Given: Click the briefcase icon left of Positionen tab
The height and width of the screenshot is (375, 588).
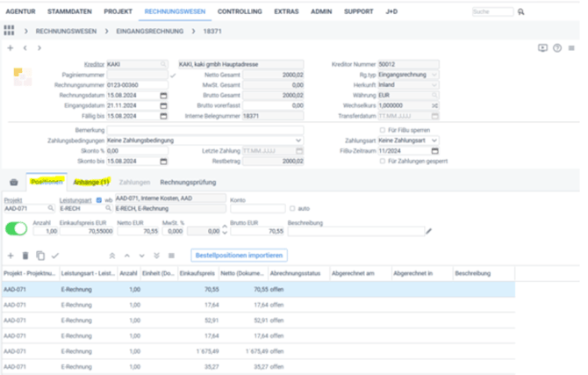Looking at the screenshot, I should point(12,182).
